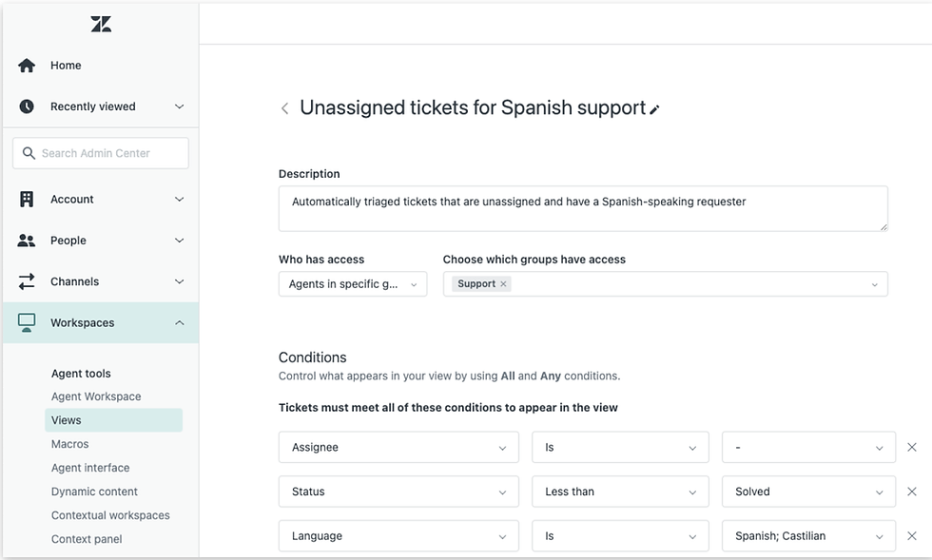Expand the Less than operator dropdown
The image size is (932, 560).
(619, 492)
